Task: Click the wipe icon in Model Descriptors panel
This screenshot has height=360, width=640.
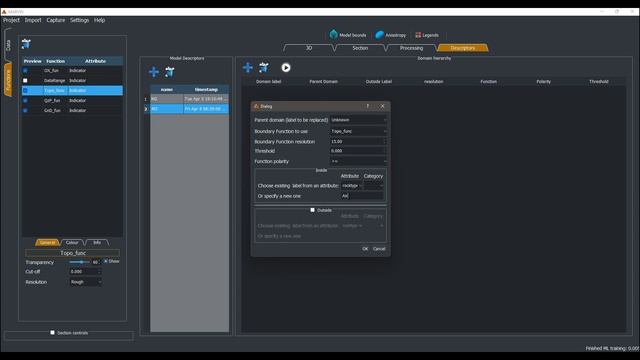Action: (x=169, y=72)
